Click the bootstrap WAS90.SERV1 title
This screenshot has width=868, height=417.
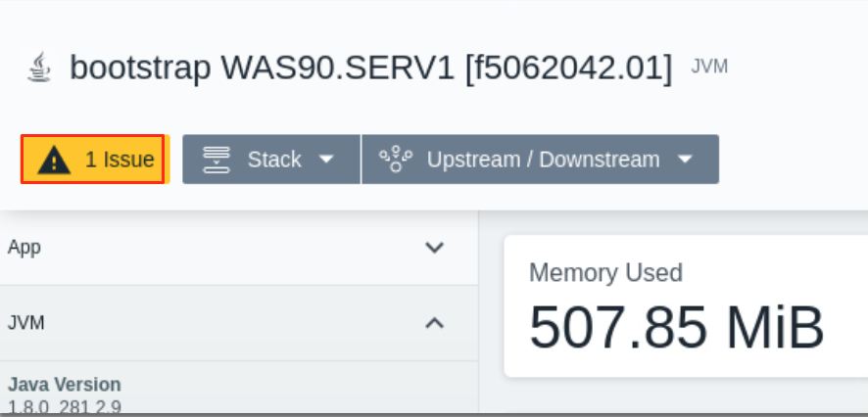[x=370, y=69]
